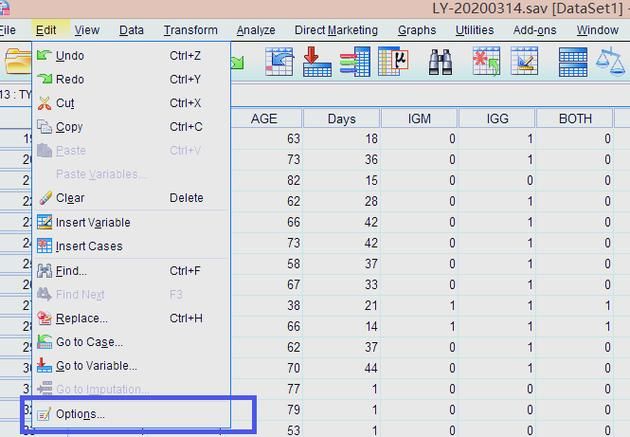Choose Redo from Edit menu
This screenshot has height=437, width=630.
[x=131, y=79]
